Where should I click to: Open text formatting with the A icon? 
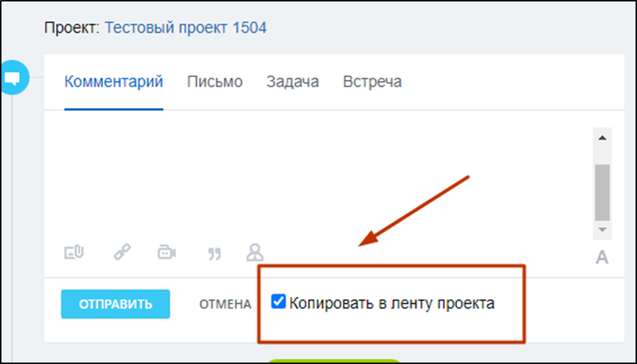click(x=602, y=257)
